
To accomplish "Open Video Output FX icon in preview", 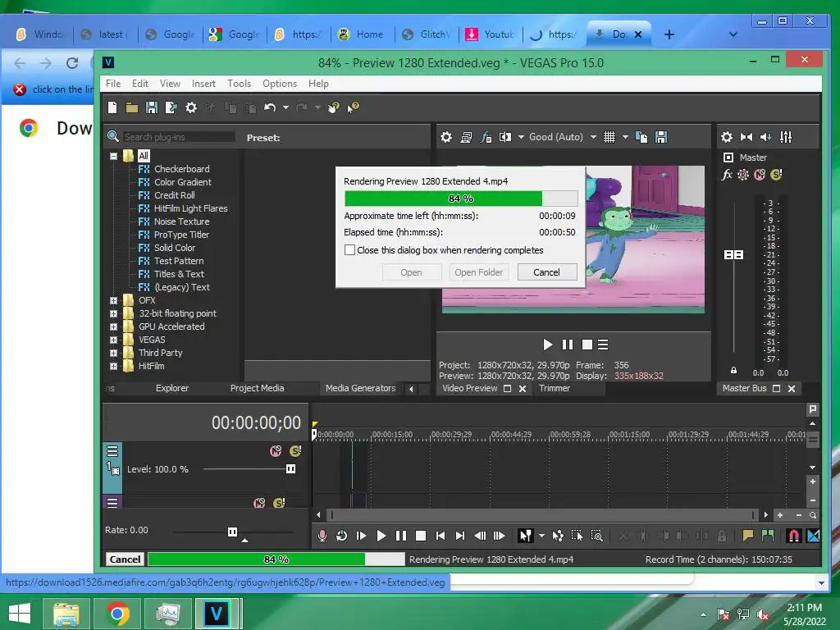I will point(486,137).
